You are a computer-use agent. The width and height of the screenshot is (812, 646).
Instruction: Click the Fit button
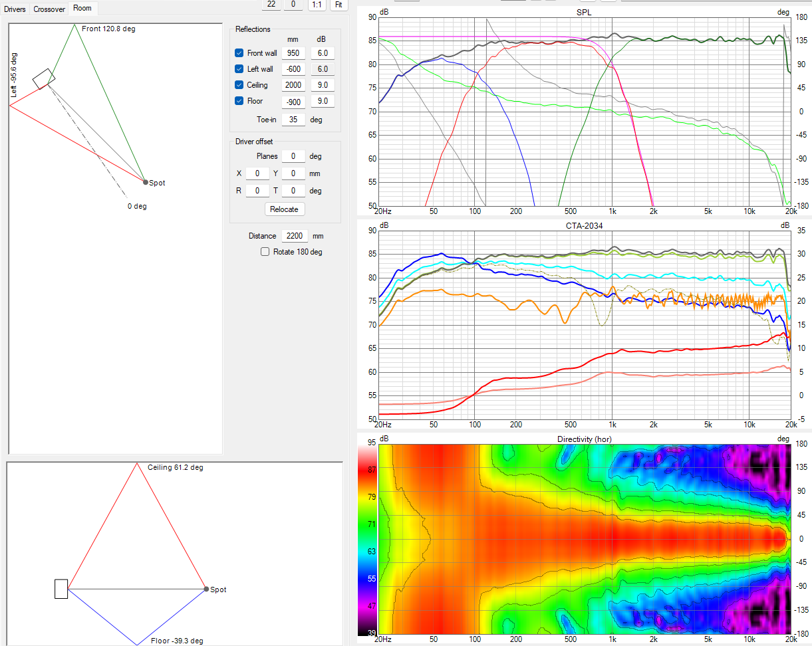click(x=339, y=5)
